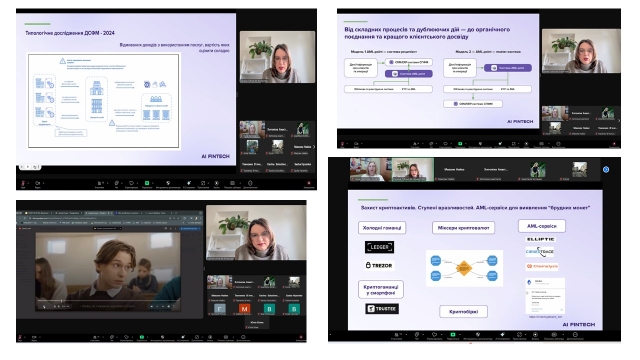Click the film player progress bar
Image resolution: width=640 pixels, height=360 pixels.
(108, 300)
